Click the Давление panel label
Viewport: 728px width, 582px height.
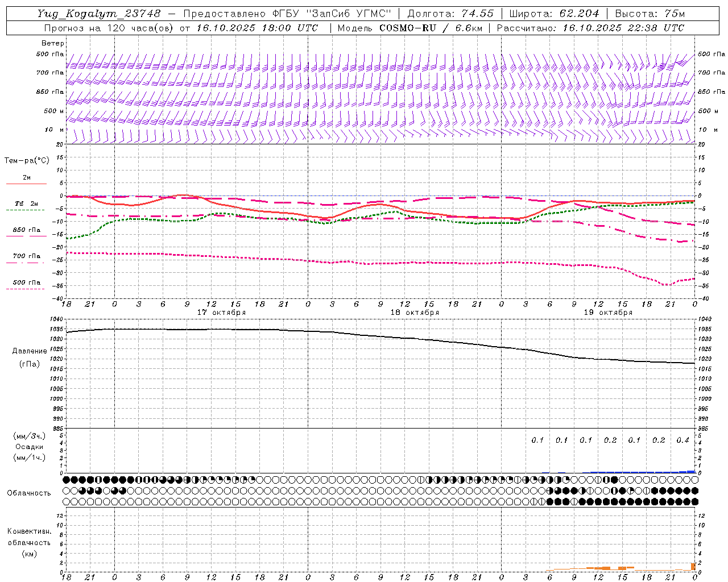(x=30, y=351)
